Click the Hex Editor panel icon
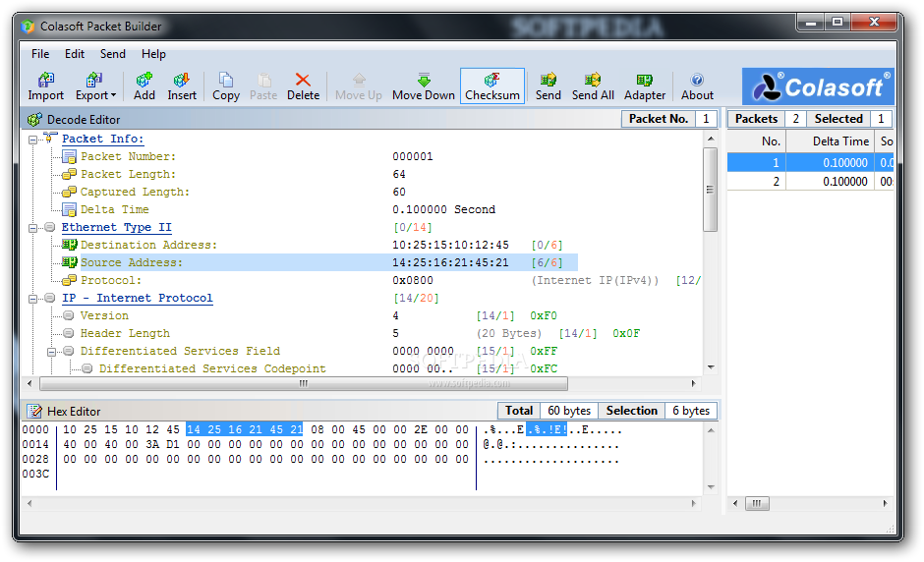 point(34,412)
